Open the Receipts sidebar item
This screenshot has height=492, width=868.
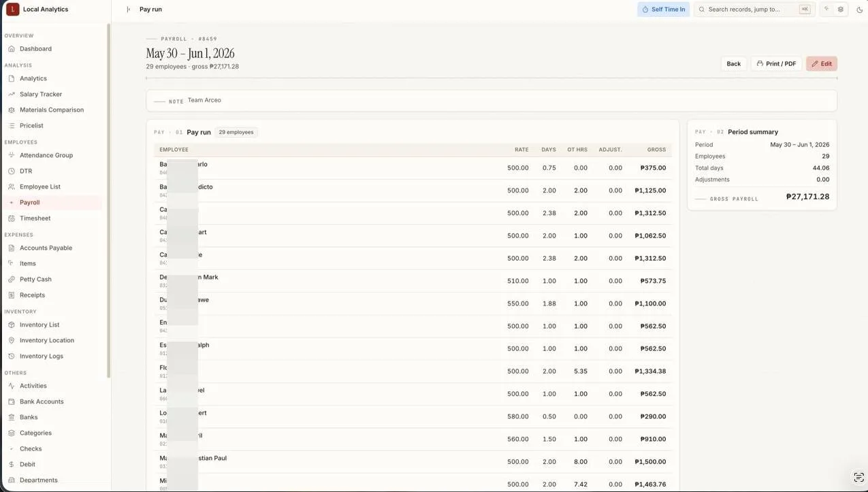32,295
